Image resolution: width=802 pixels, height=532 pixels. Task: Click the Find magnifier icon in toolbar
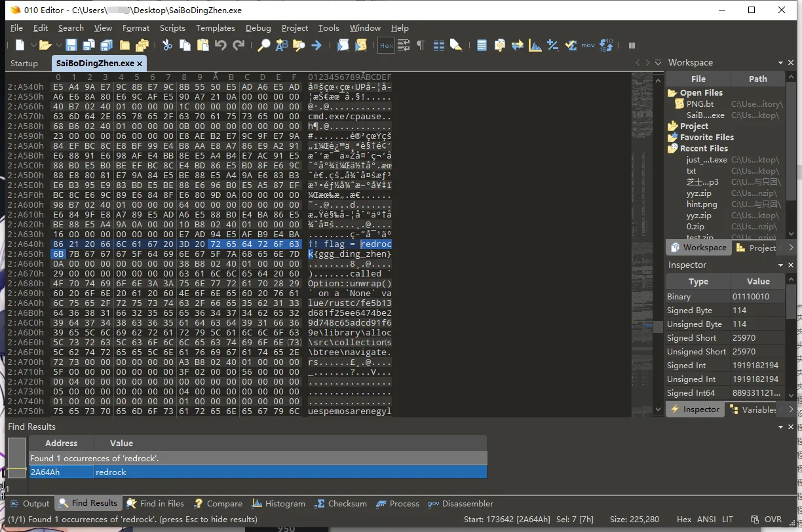263,45
